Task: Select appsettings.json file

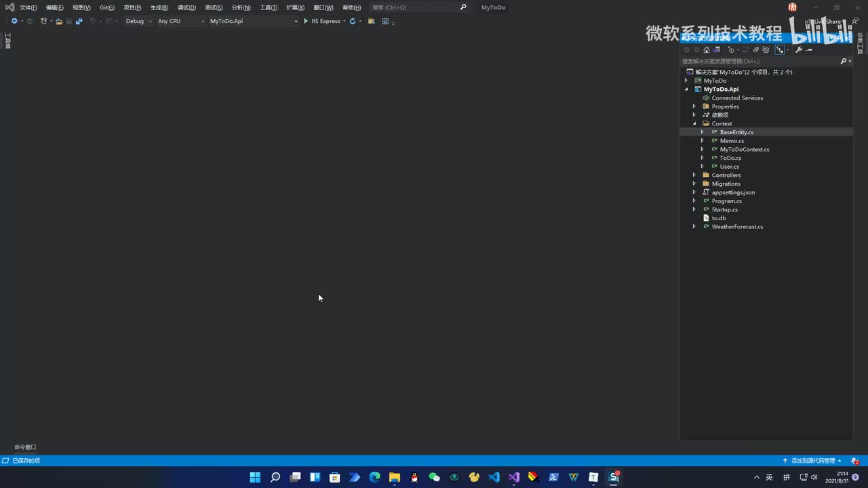Action: [733, 192]
